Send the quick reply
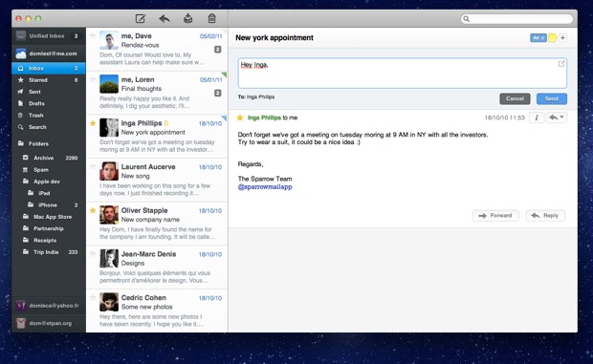Screen dimensions: 593x364 (552, 98)
